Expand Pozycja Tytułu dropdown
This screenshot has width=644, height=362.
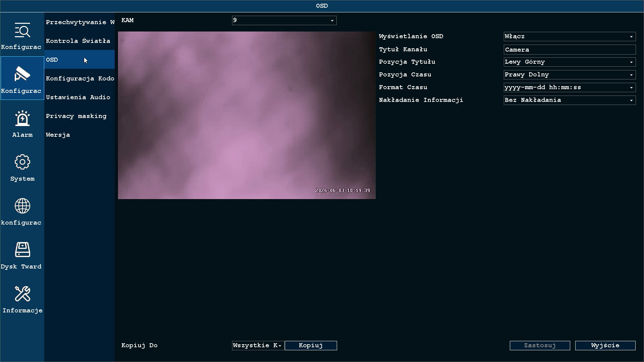pyautogui.click(x=570, y=62)
